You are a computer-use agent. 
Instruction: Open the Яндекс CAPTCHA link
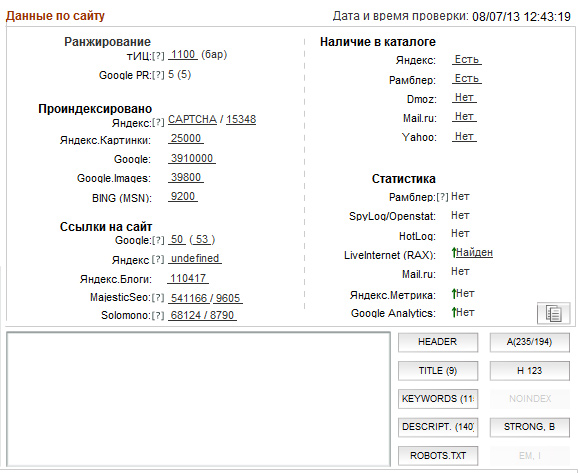click(x=192, y=119)
